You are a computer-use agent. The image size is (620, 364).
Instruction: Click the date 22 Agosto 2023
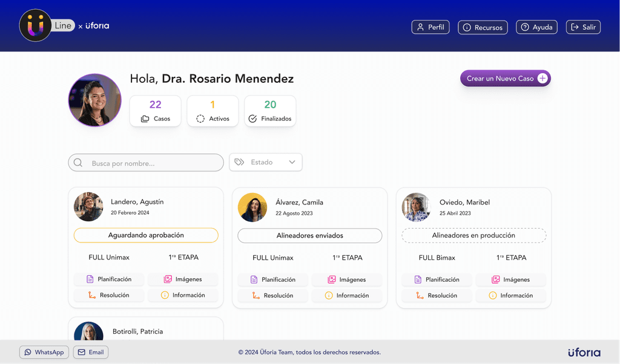click(x=294, y=213)
